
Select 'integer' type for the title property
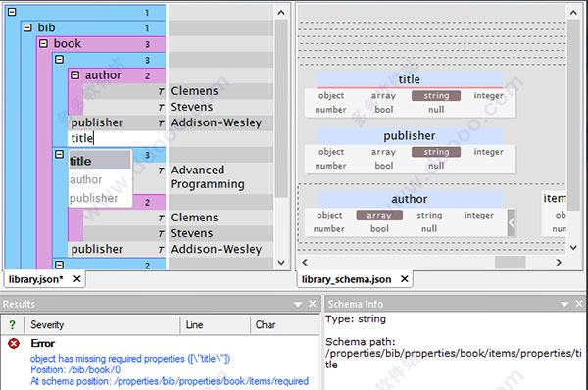click(489, 96)
